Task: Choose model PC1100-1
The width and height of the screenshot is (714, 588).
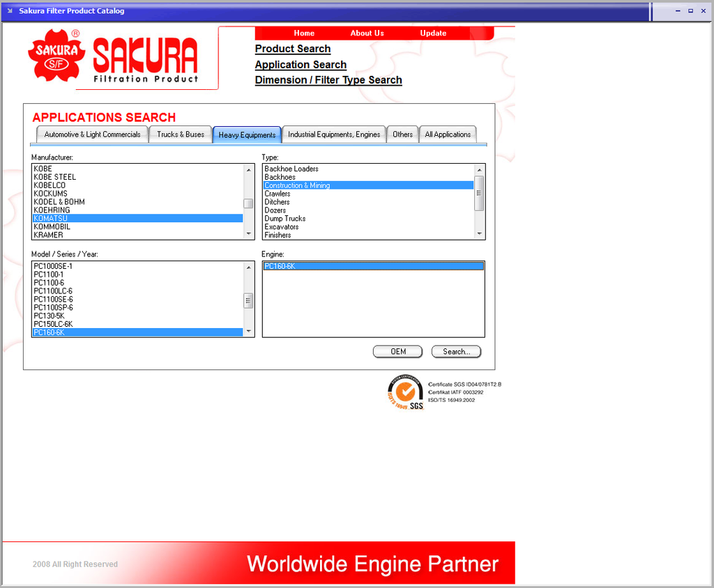Action: click(138, 274)
